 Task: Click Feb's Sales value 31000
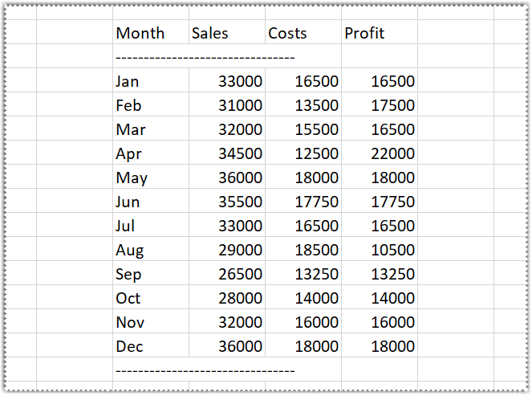[x=240, y=105]
